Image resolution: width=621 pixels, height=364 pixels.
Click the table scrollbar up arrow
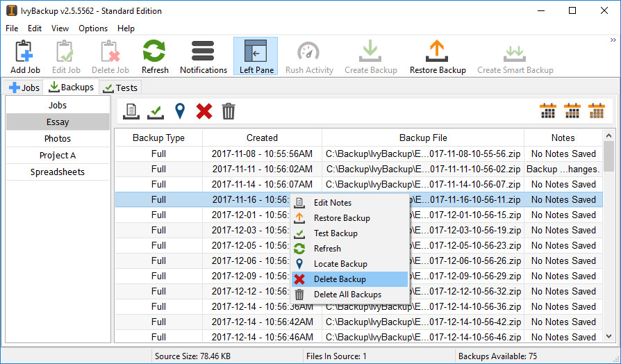608,135
